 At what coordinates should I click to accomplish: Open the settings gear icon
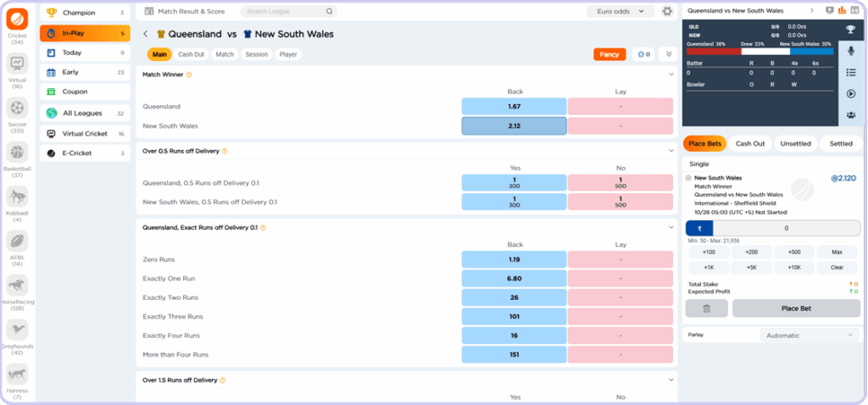(667, 12)
